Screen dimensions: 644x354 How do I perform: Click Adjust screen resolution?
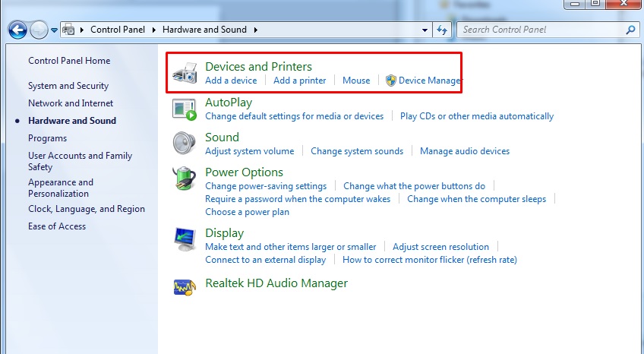[440, 247]
